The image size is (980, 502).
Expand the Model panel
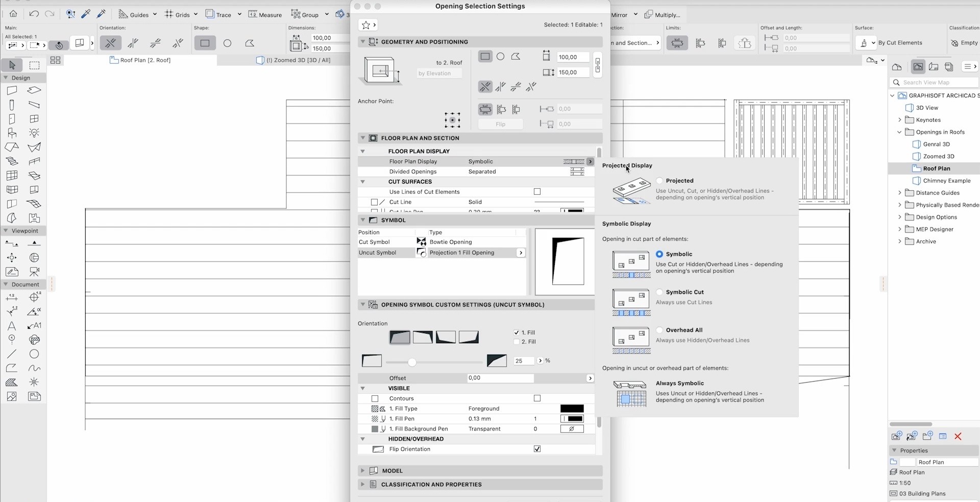pyautogui.click(x=363, y=471)
